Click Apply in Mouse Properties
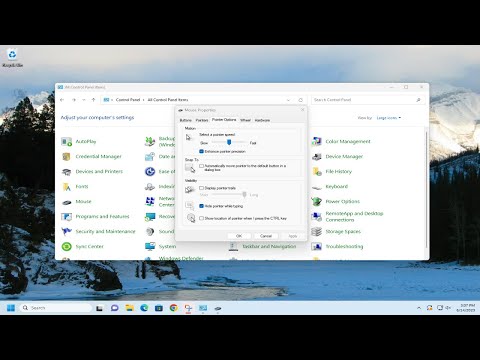This screenshot has height=360, width=480. (293, 236)
